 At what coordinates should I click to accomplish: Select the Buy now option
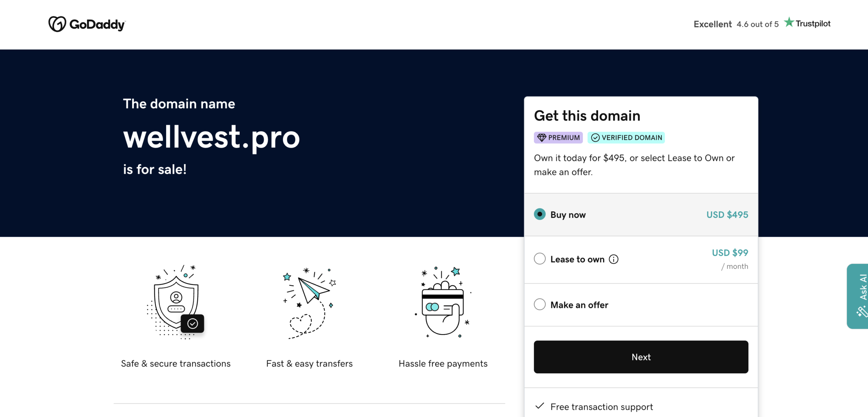(x=540, y=214)
